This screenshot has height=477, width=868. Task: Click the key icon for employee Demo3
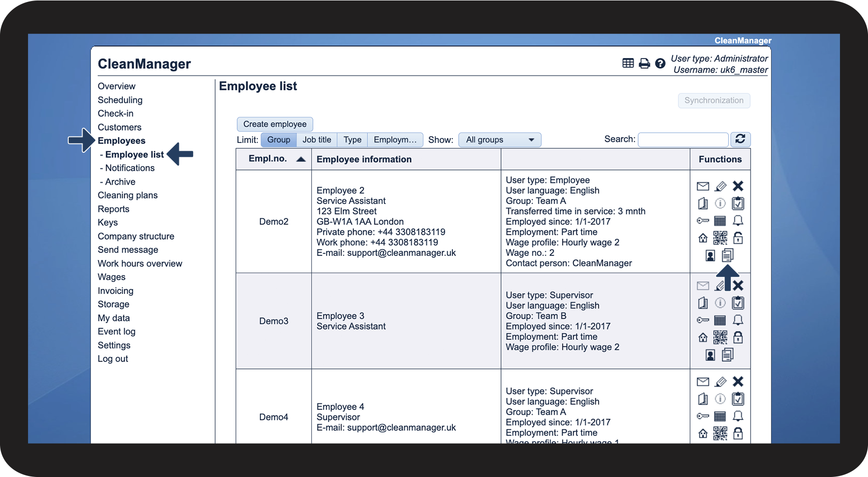tap(703, 320)
